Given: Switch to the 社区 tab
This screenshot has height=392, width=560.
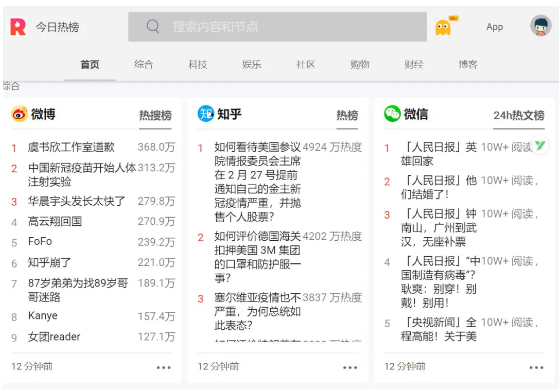Looking at the screenshot, I should (306, 65).
